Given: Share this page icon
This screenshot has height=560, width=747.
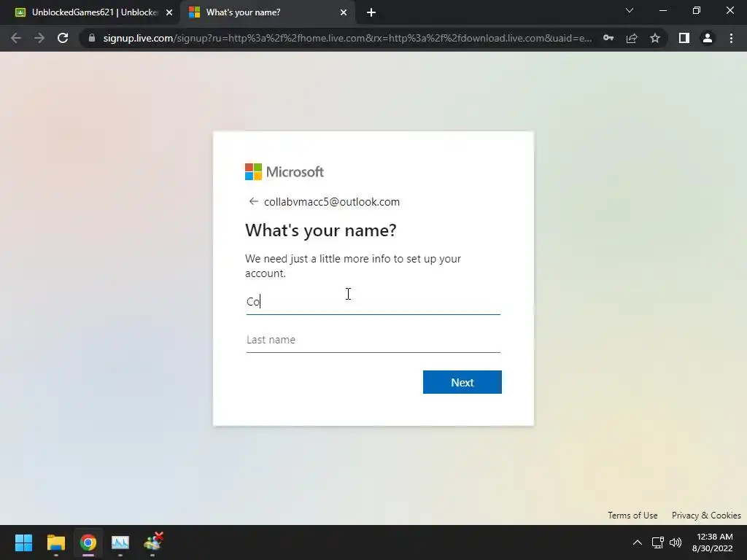Looking at the screenshot, I should coord(632,38).
